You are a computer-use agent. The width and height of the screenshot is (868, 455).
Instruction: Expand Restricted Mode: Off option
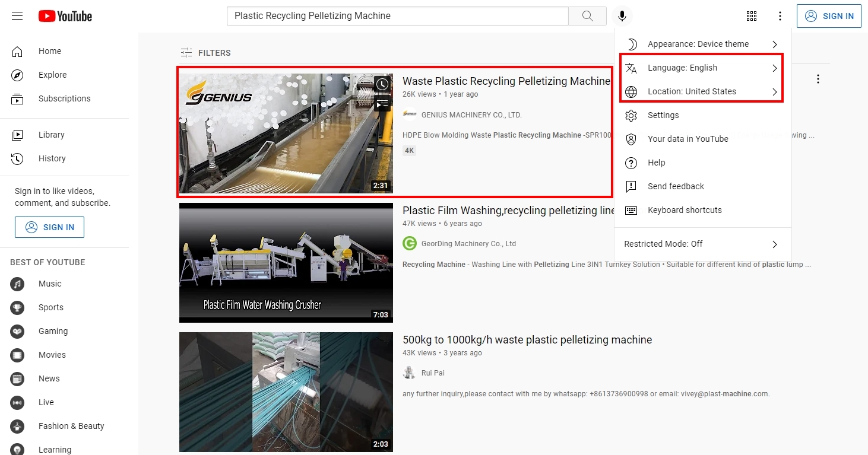[x=702, y=244]
